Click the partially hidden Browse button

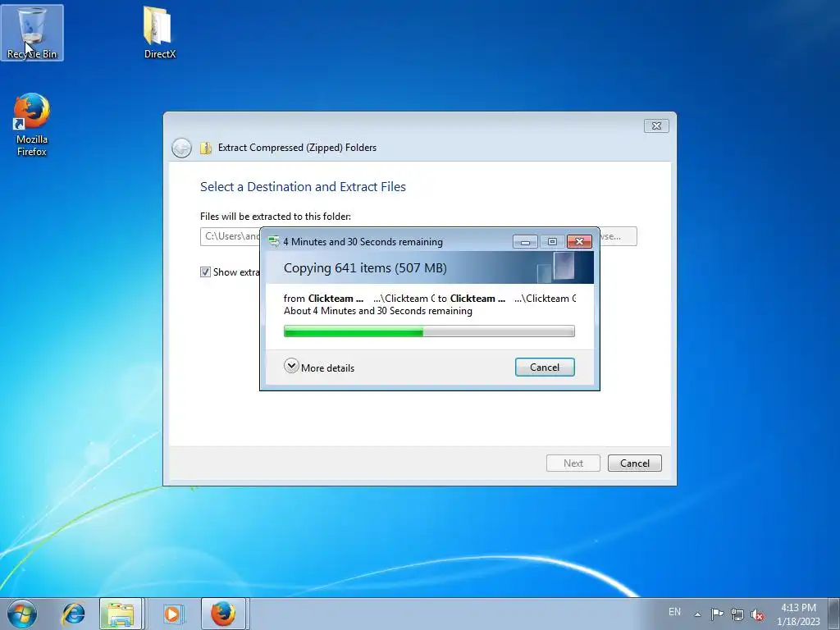pyautogui.click(x=619, y=236)
